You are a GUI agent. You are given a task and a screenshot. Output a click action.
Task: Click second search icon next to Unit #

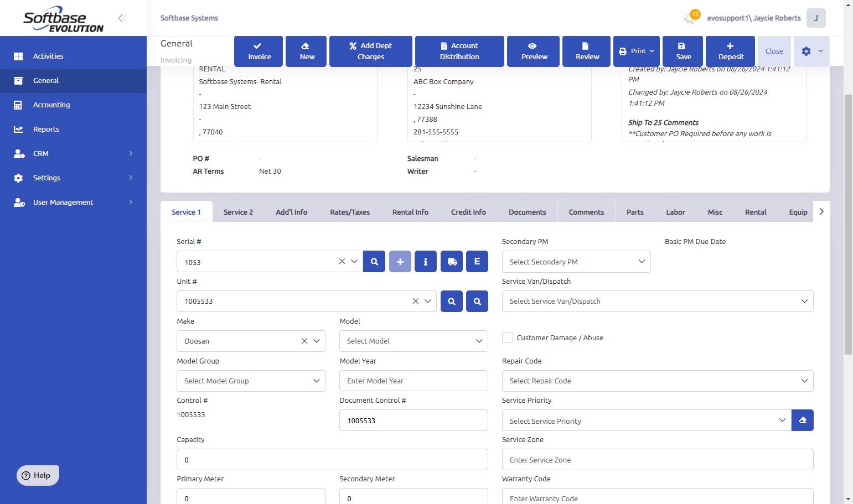(x=477, y=302)
